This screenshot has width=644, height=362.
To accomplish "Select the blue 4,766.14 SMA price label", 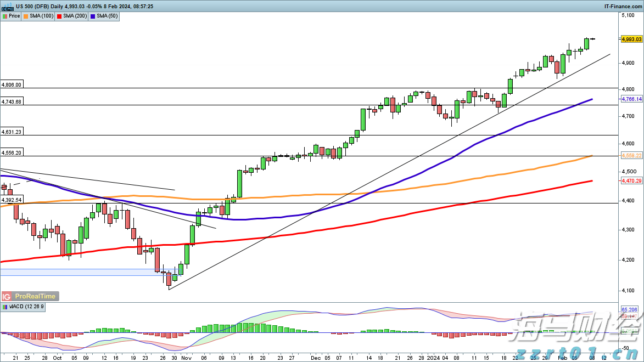I will (x=631, y=99).
